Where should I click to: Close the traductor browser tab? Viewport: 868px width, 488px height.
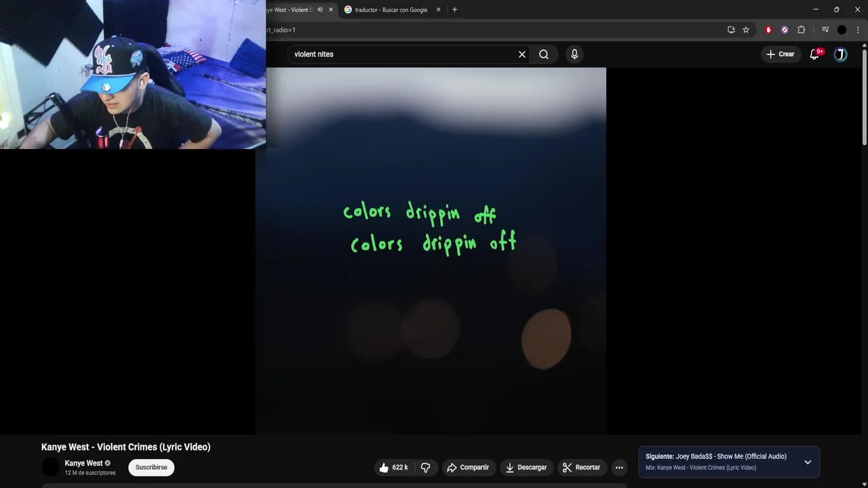click(x=438, y=9)
